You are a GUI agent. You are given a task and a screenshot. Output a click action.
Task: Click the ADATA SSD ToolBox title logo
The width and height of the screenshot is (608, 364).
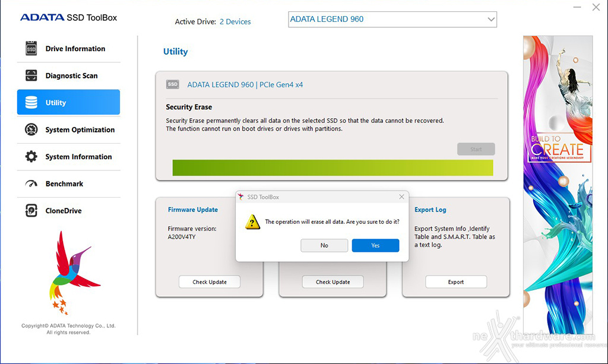tap(69, 17)
